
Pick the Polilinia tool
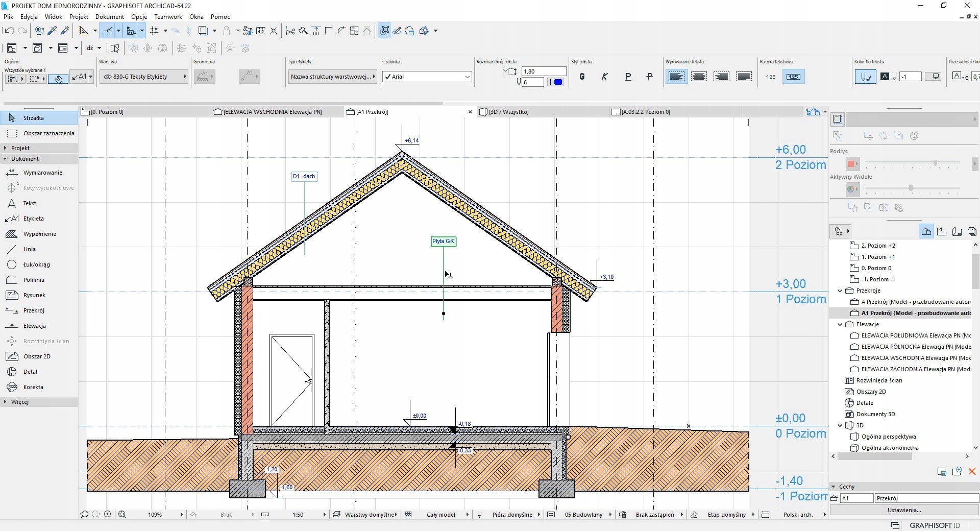(x=34, y=280)
